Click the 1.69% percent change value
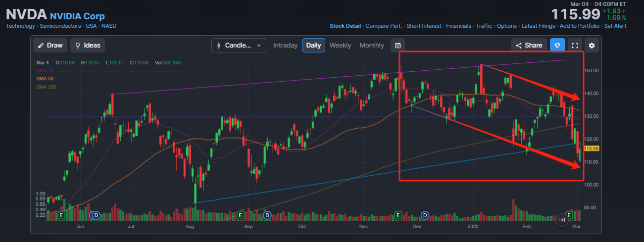 pos(616,18)
